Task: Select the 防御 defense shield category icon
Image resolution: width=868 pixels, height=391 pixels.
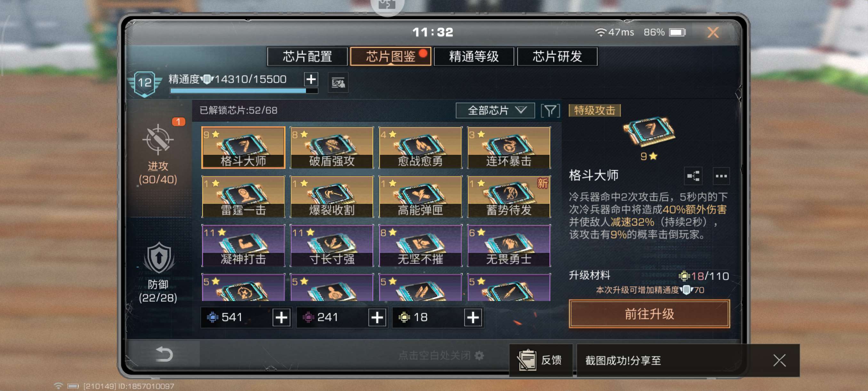Action: pyautogui.click(x=159, y=258)
